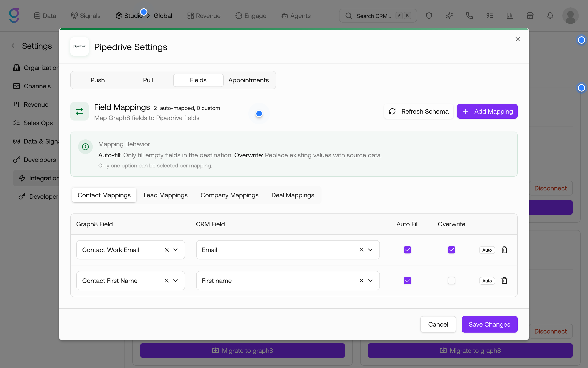Click the Pipedrive logo thumbnail
The width and height of the screenshot is (588, 368).
(79, 46)
